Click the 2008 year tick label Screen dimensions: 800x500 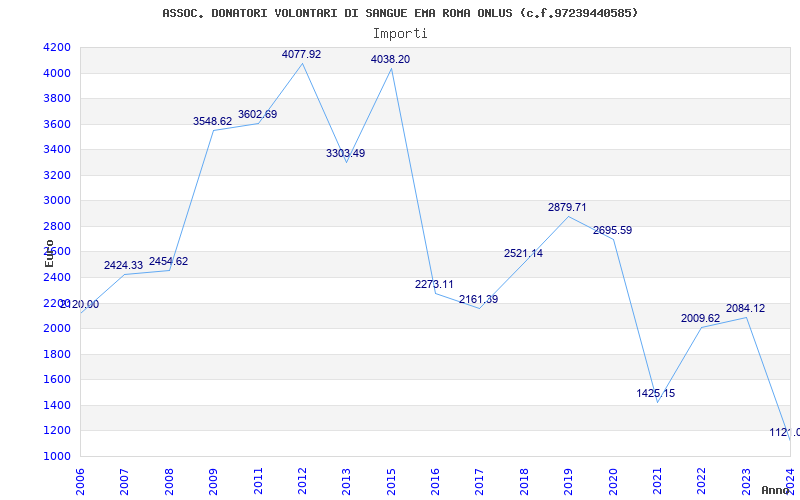(x=169, y=481)
